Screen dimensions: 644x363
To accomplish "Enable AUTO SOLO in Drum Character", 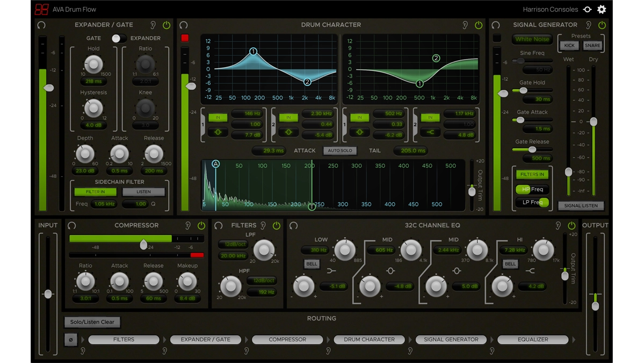I will point(339,151).
